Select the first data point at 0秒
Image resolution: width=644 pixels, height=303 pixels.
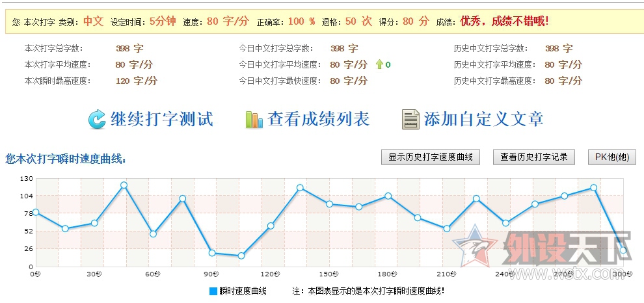tap(36, 212)
